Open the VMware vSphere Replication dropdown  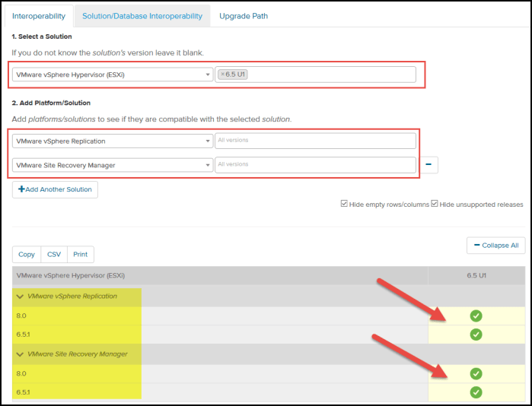click(x=113, y=141)
